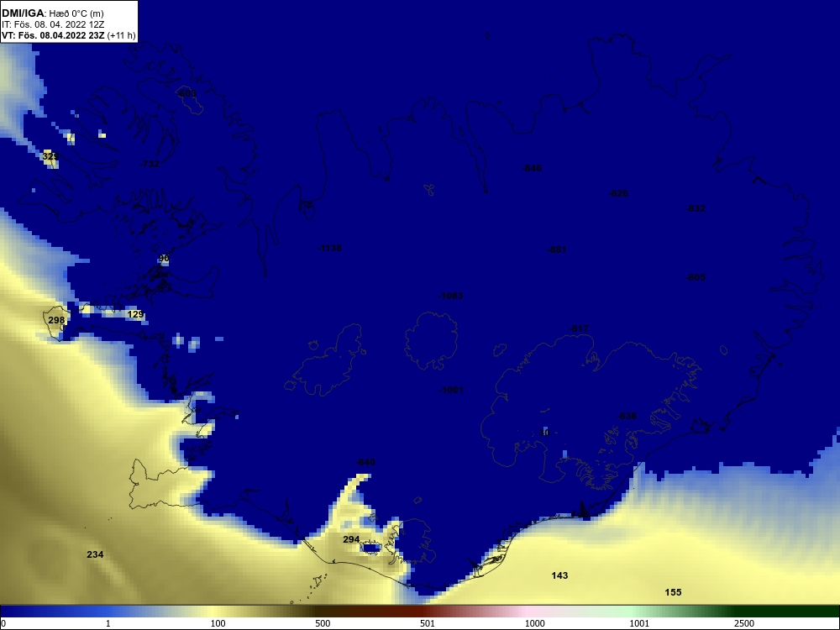Click the map value 30 on the glacier
Viewport: 840px width, 630px height.
pyautogui.click(x=544, y=433)
